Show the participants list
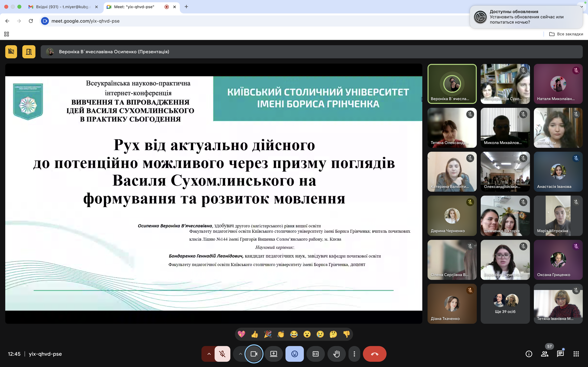Screen dimensions: 588x367 (x=545, y=354)
